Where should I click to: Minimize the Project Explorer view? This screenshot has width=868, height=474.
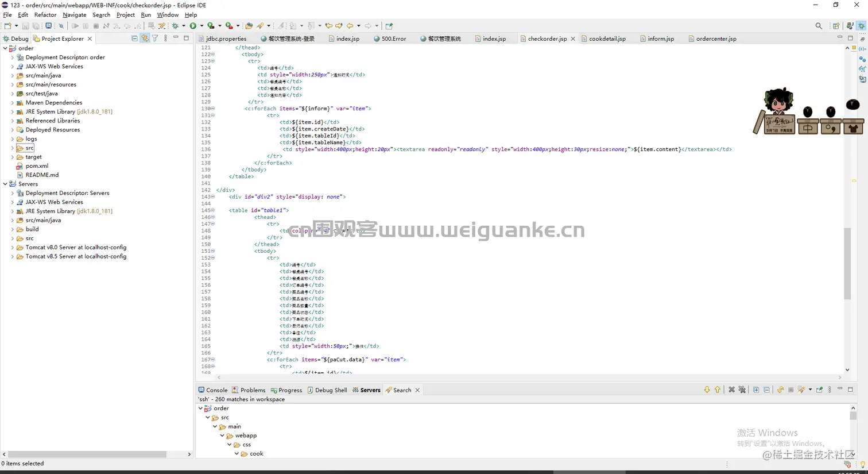(x=176, y=38)
